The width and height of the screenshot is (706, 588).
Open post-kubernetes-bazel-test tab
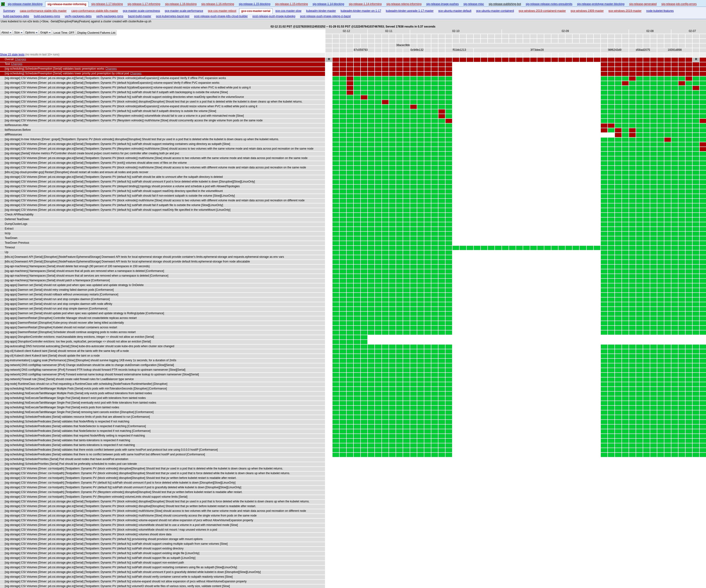(172, 16)
